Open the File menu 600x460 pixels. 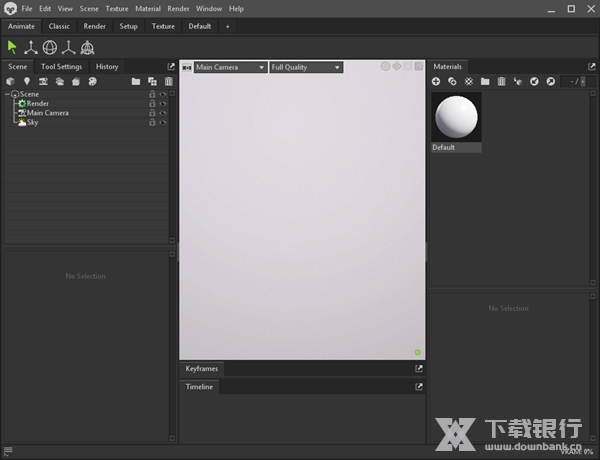coord(27,8)
